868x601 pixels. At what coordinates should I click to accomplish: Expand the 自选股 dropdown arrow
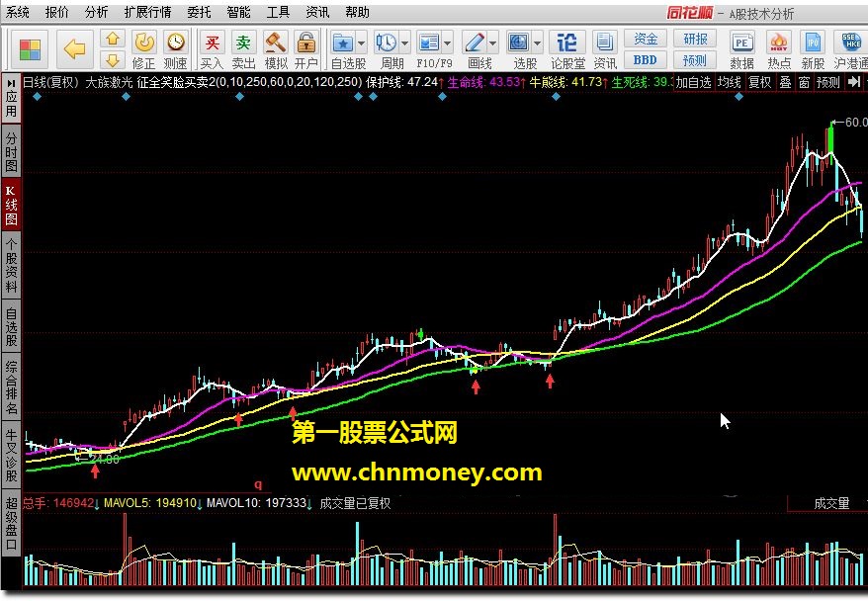[362, 43]
